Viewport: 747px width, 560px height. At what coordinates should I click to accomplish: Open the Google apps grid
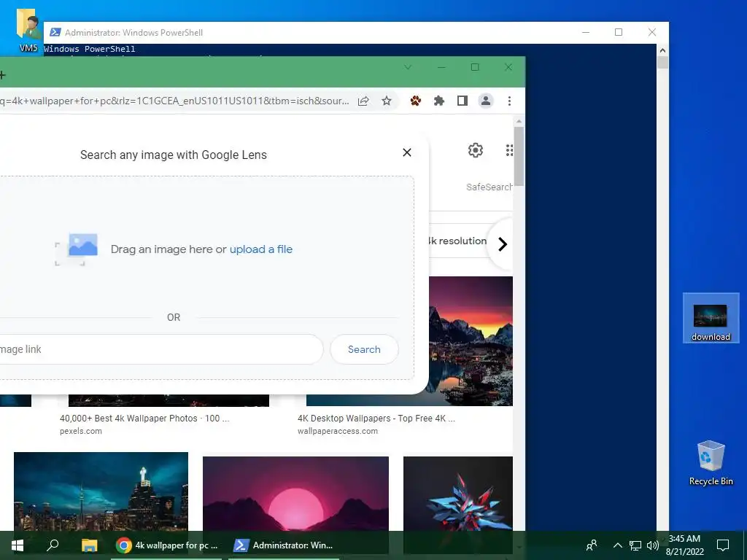[509, 150]
